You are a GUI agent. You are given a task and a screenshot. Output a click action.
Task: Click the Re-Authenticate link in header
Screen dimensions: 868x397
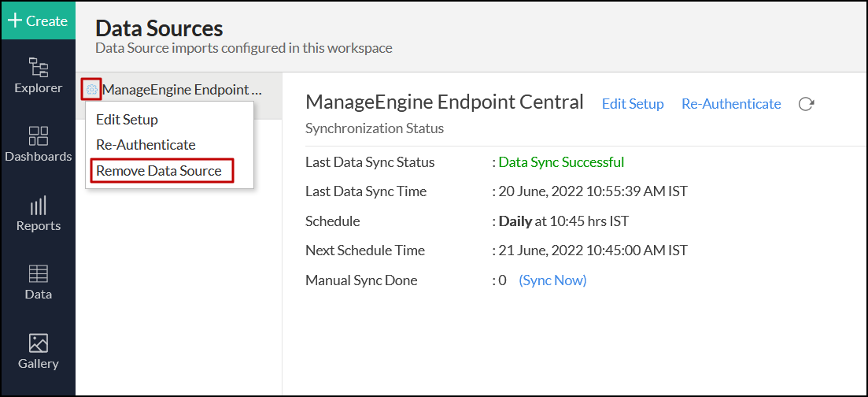(731, 104)
